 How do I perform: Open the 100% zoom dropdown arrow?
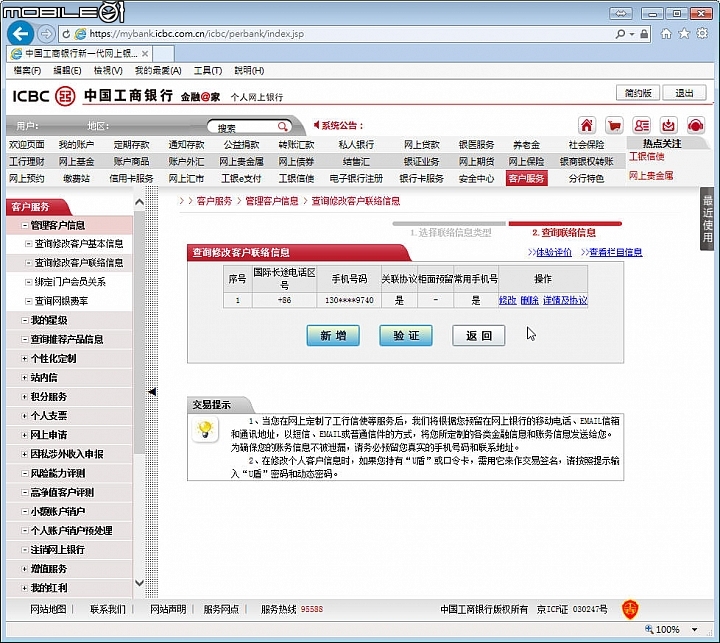(695, 629)
